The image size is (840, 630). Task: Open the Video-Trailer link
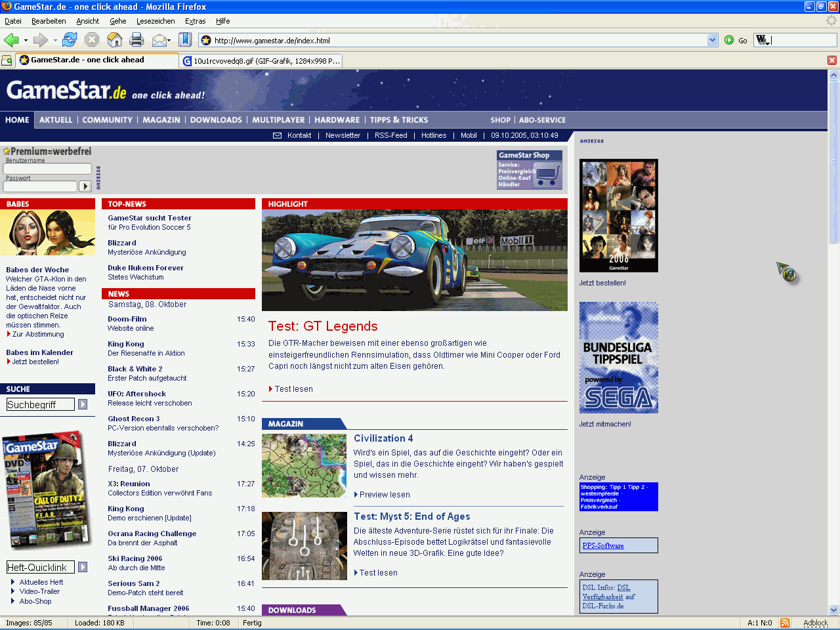point(39,591)
